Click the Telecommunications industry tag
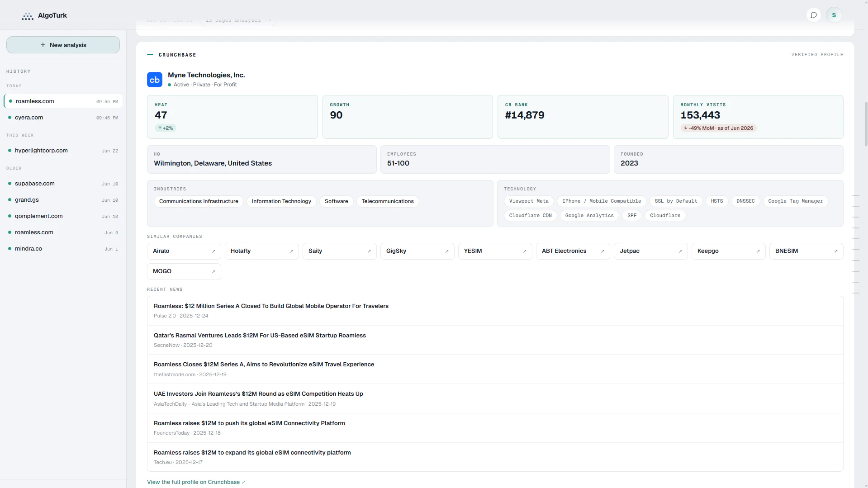Image resolution: width=868 pixels, height=488 pixels. click(388, 201)
